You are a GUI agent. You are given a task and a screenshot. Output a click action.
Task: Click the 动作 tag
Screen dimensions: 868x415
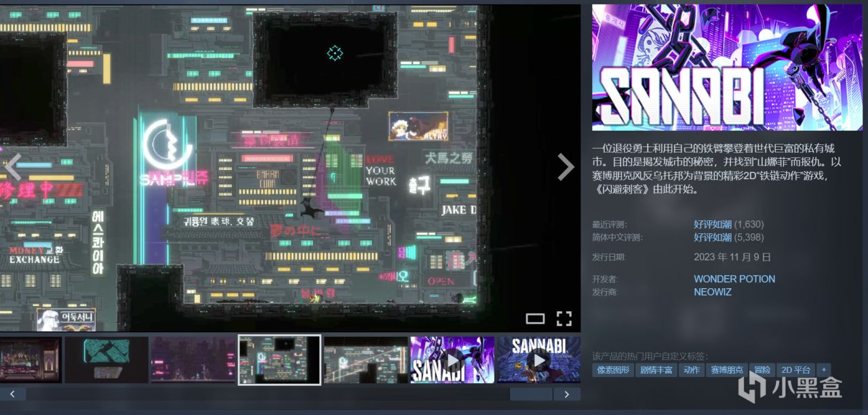coord(692,370)
